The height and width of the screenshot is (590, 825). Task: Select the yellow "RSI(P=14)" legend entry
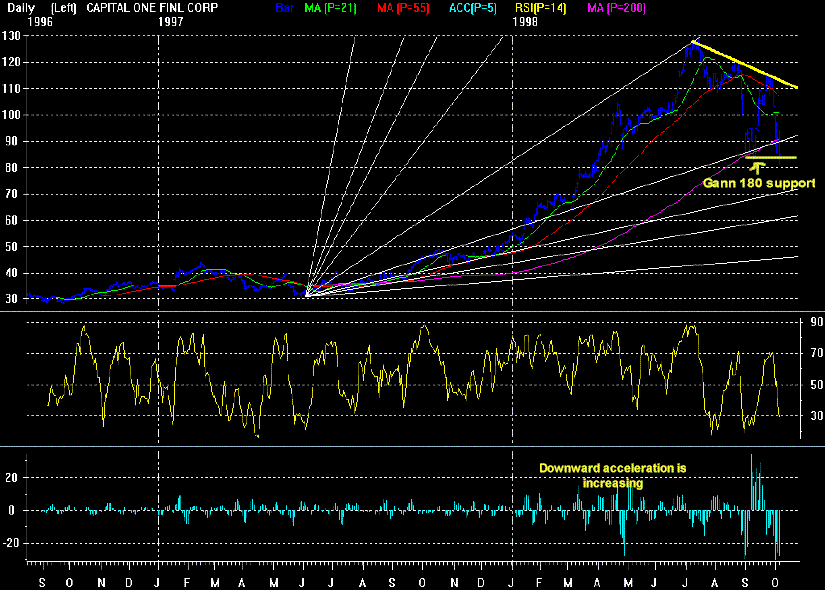click(x=541, y=8)
